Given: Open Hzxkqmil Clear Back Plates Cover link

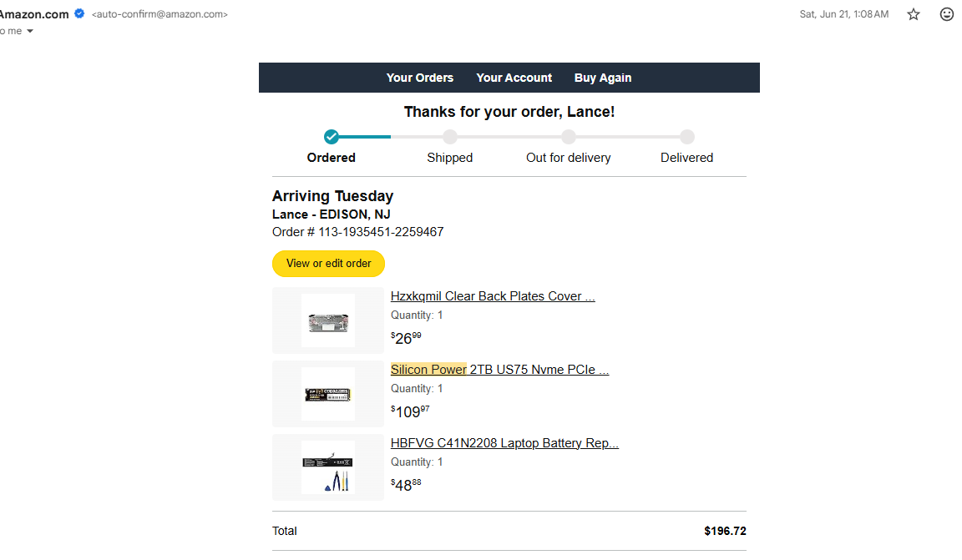Looking at the screenshot, I should pyautogui.click(x=493, y=296).
